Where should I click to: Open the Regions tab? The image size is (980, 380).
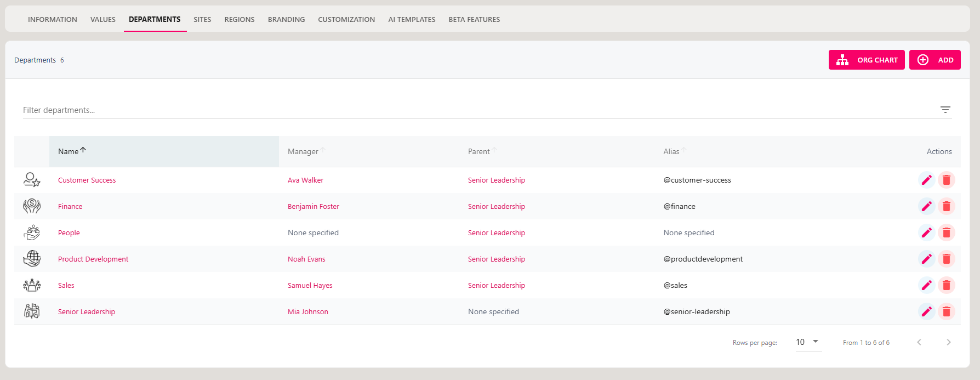[240, 19]
